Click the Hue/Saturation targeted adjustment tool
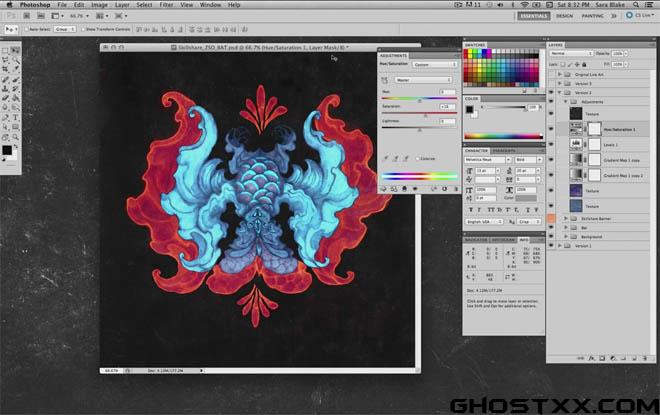660x415 pixels. [x=385, y=80]
